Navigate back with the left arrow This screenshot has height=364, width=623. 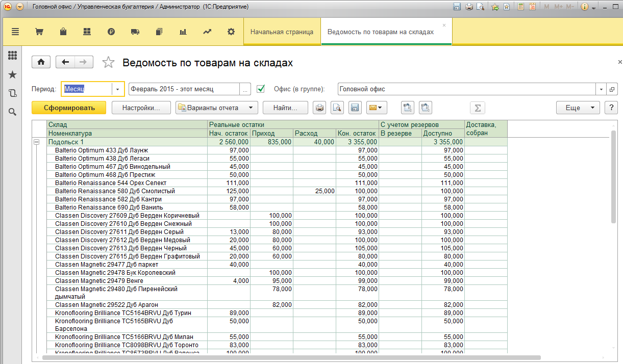point(65,62)
